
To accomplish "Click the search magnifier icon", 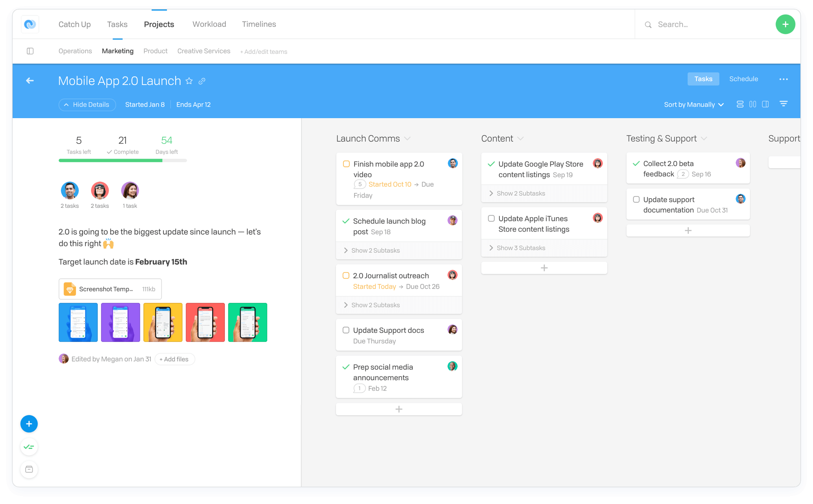I will pos(648,25).
